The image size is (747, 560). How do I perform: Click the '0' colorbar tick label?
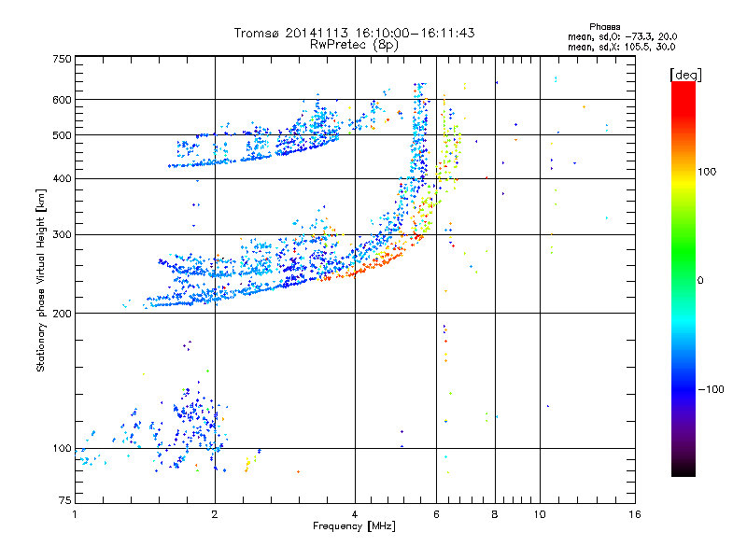pyautogui.click(x=700, y=280)
